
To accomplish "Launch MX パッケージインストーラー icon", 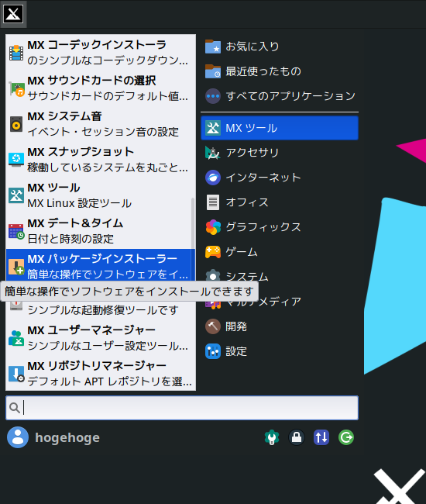I will [16, 267].
